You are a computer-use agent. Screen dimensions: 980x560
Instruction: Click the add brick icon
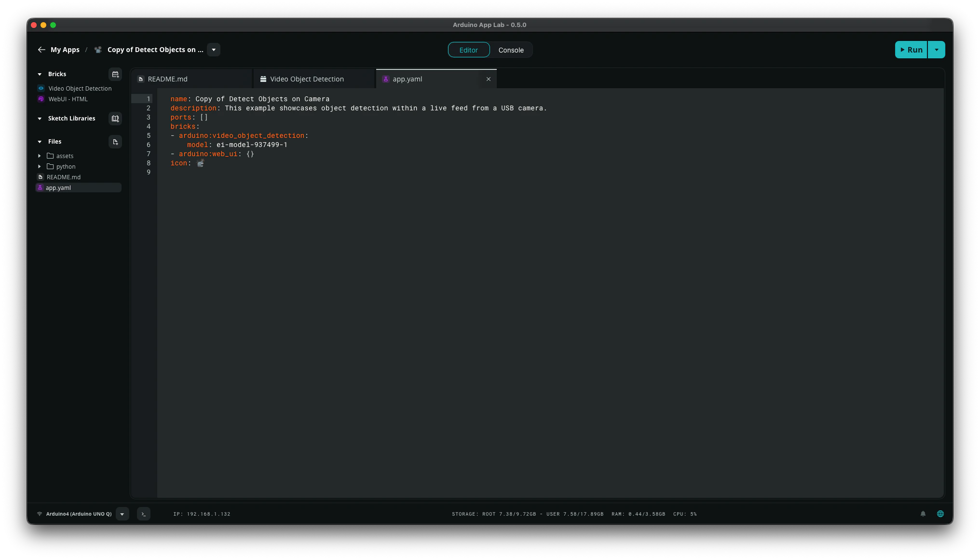click(x=115, y=74)
